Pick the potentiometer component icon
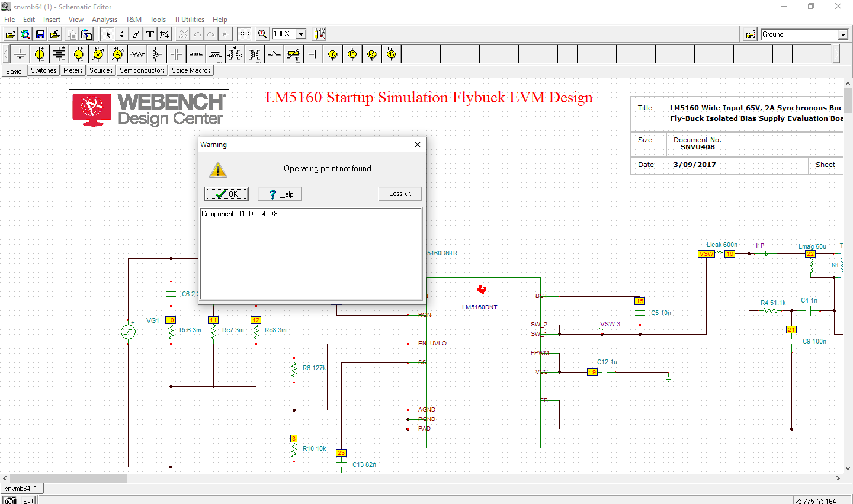Screen dimensions: 853x504 click(157, 54)
